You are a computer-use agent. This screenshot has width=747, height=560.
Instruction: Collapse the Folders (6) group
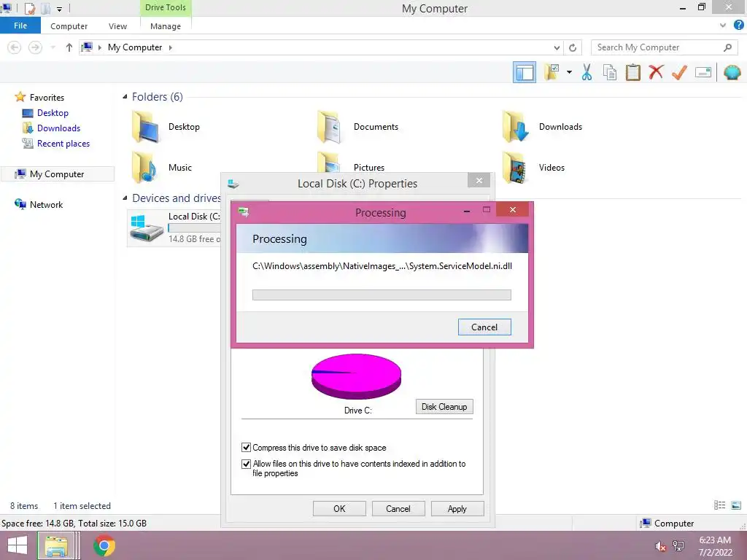[125, 97]
